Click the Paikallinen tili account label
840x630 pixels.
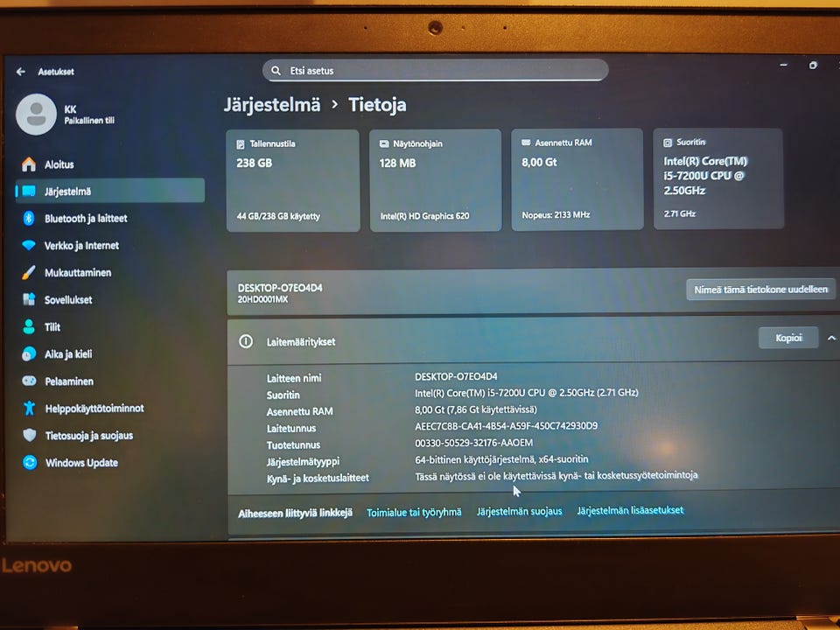click(x=89, y=121)
